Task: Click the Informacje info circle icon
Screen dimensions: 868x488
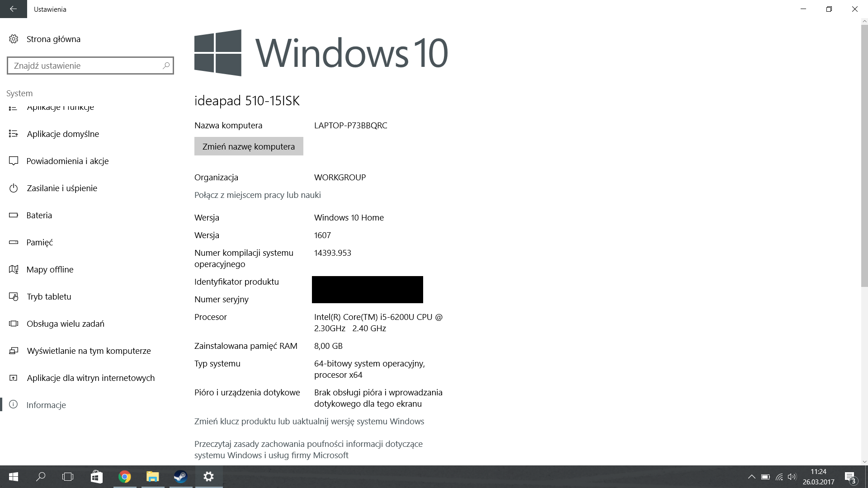Action: [14, 404]
